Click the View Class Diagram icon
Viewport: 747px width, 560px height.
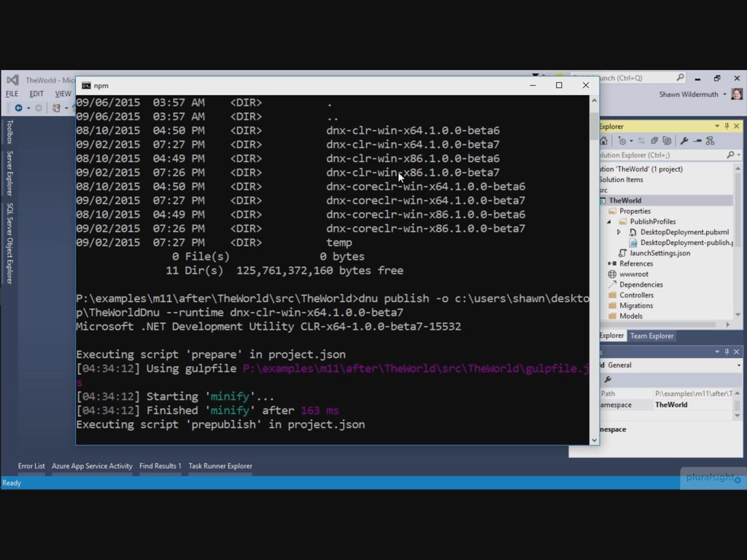tap(711, 141)
